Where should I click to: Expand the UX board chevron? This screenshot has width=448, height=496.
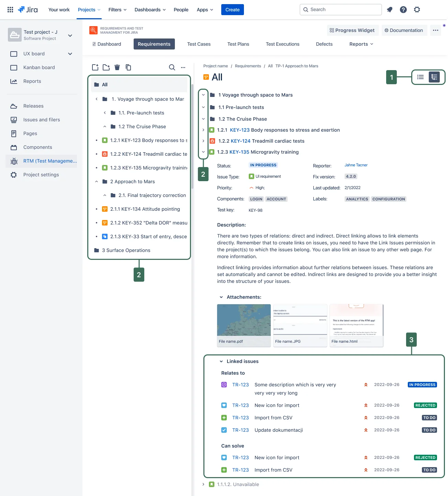[x=70, y=54]
